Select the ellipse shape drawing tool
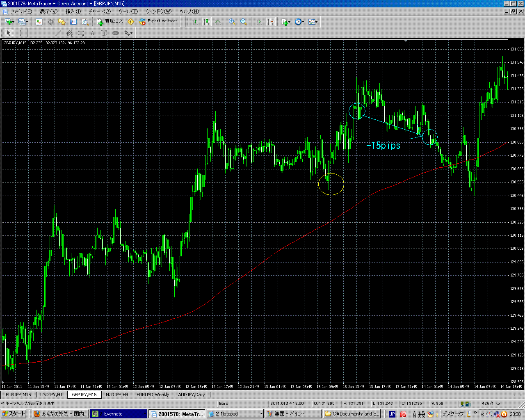 (x=116, y=33)
